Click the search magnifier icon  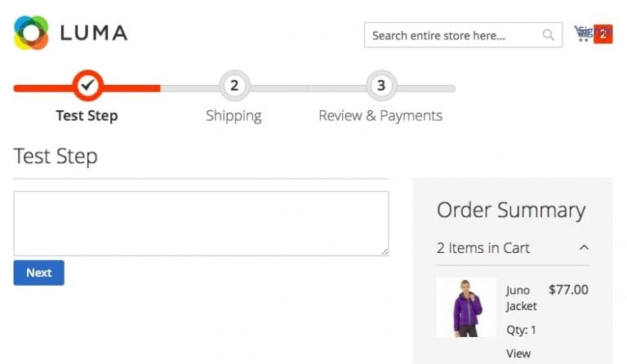click(549, 35)
